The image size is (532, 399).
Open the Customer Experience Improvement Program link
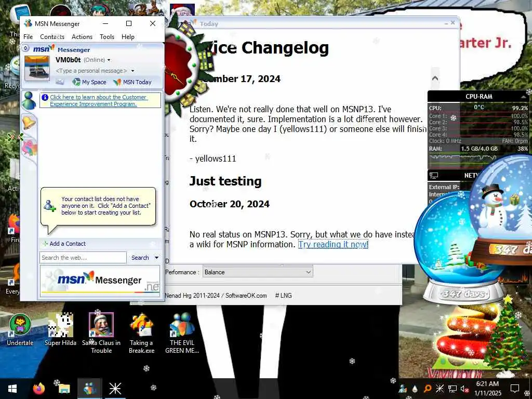click(98, 100)
